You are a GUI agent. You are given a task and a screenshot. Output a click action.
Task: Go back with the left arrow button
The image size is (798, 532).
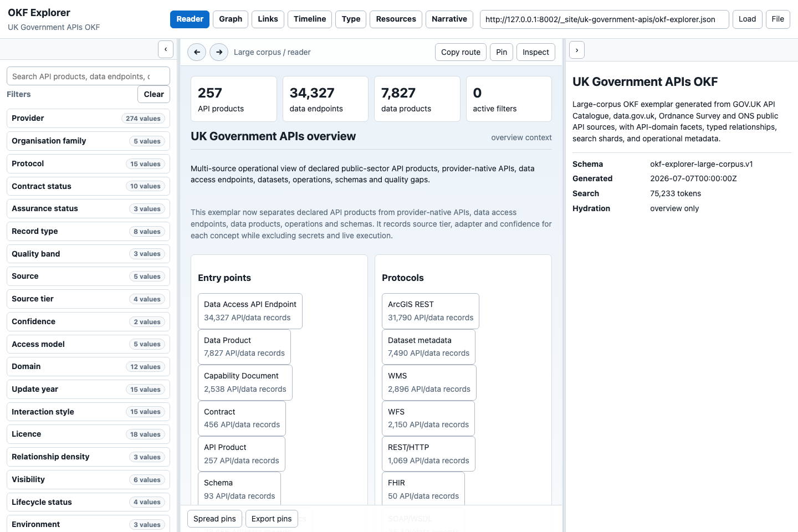(x=197, y=52)
